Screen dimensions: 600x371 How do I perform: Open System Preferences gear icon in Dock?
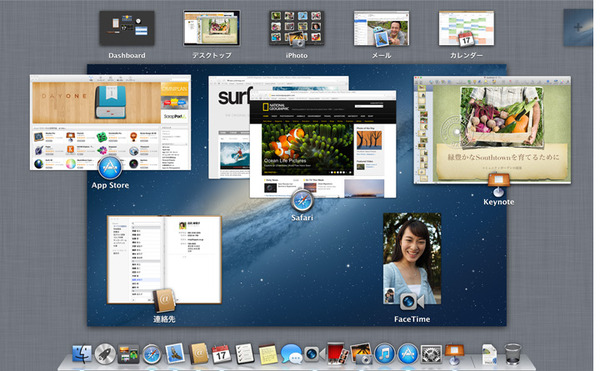coord(431,354)
